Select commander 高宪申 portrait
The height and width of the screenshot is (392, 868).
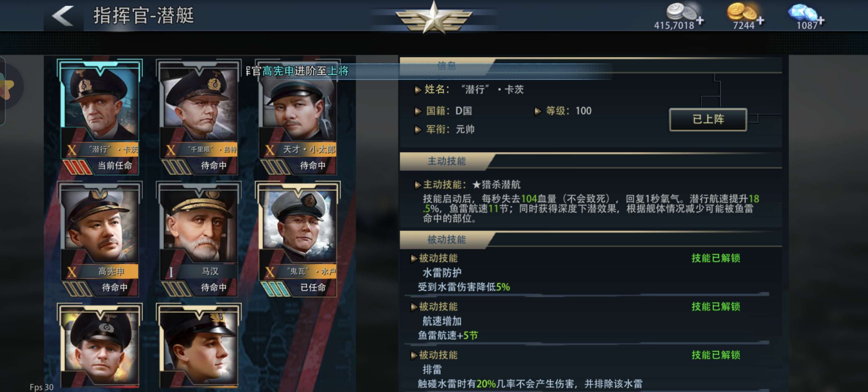pos(100,239)
